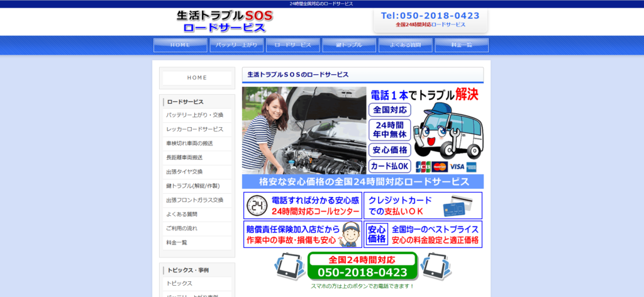Click the worker mascot icon in insurance banner
The height and width of the screenshot is (297, 644).
(351, 234)
